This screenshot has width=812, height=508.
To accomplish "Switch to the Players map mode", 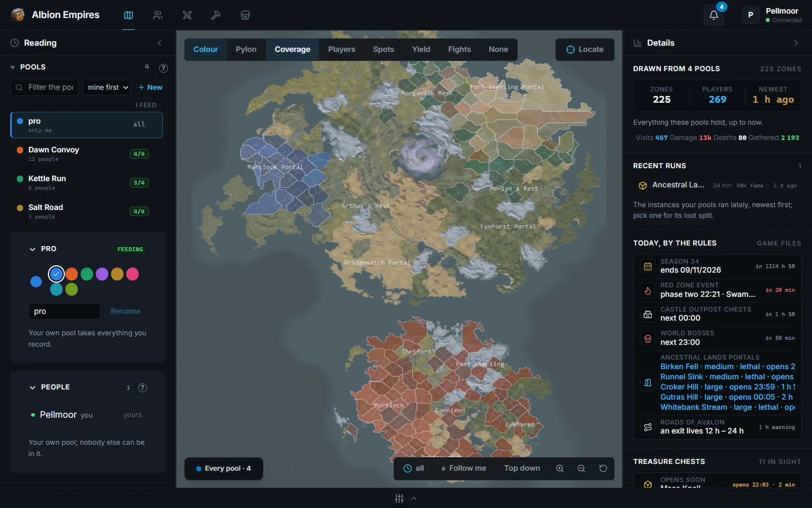I will [342, 50].
